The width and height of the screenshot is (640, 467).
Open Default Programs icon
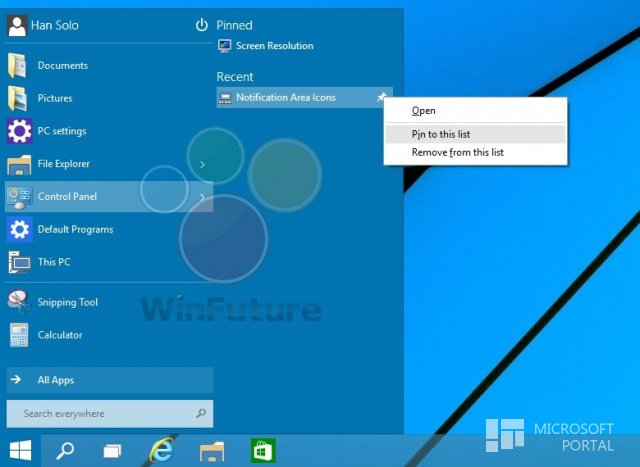[19, 229]
